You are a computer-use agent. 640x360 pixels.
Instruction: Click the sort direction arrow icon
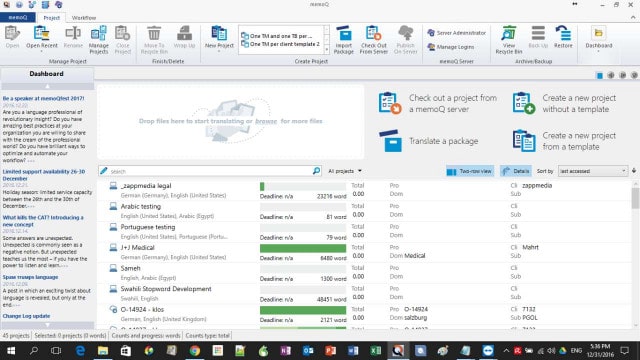(x=634, y=171)
